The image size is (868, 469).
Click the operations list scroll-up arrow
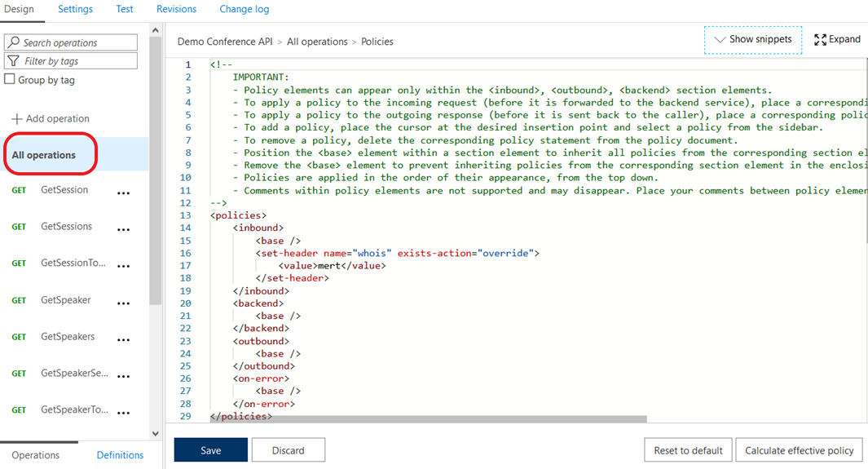(x=155, y=30)
